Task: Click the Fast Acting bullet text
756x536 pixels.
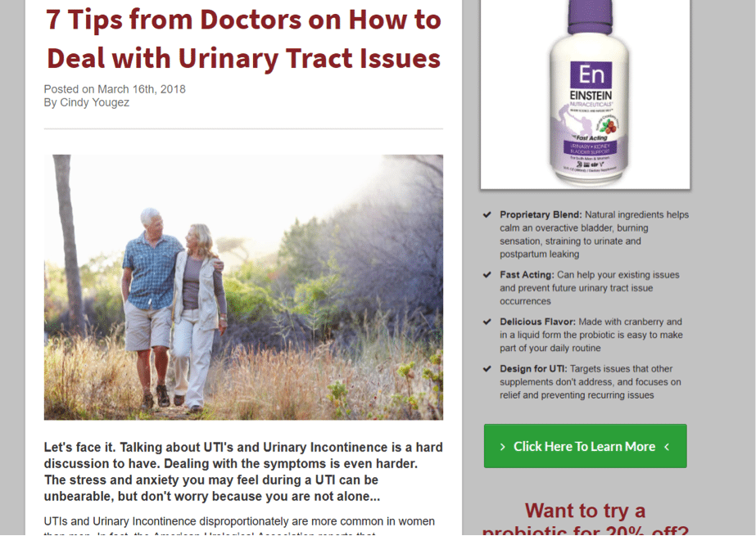Action: 590,288
